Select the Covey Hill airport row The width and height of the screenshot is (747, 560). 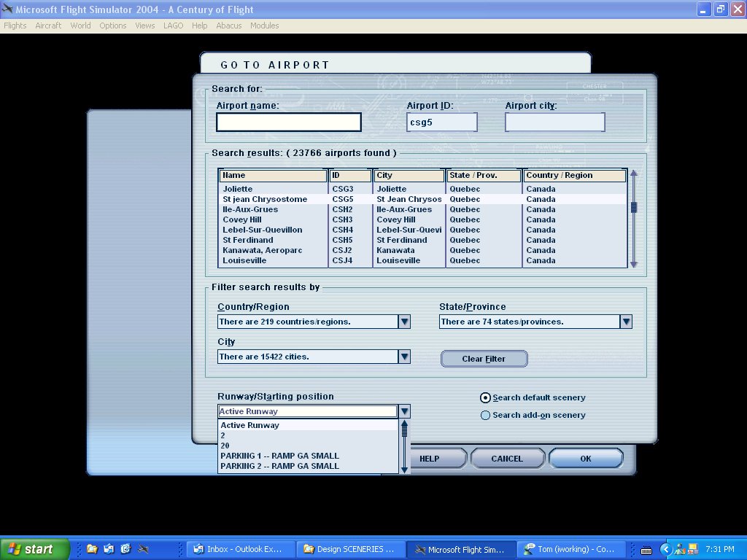(x=422, y=219)
